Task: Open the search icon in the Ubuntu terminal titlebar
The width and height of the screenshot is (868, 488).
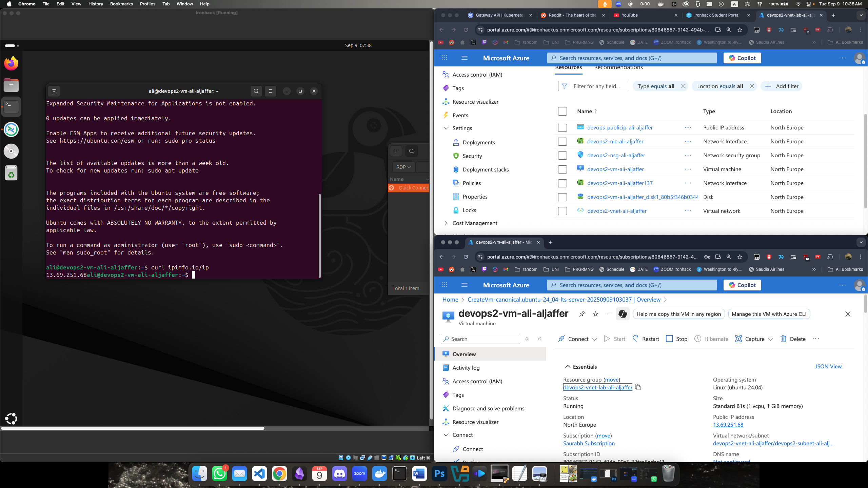Action: coord(256,91)
